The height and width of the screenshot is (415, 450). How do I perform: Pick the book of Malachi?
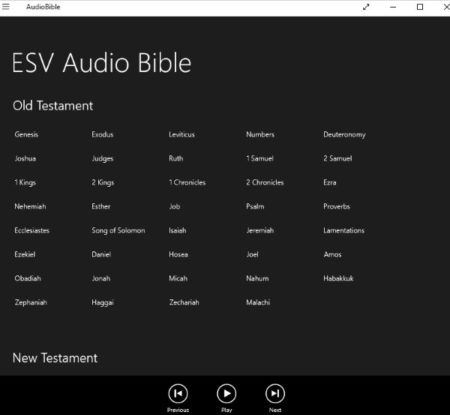pyautogui.click(x=258, y=302)
